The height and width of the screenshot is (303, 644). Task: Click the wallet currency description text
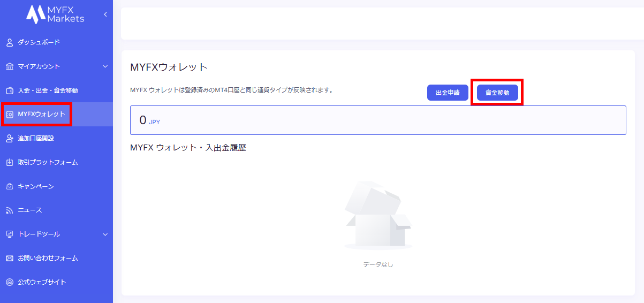point(232,90)
